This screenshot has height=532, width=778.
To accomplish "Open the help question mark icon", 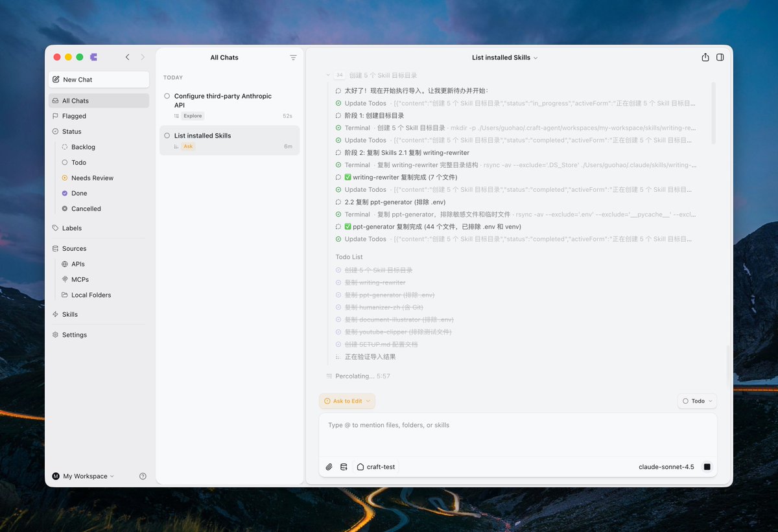I will tap(143, 476).
